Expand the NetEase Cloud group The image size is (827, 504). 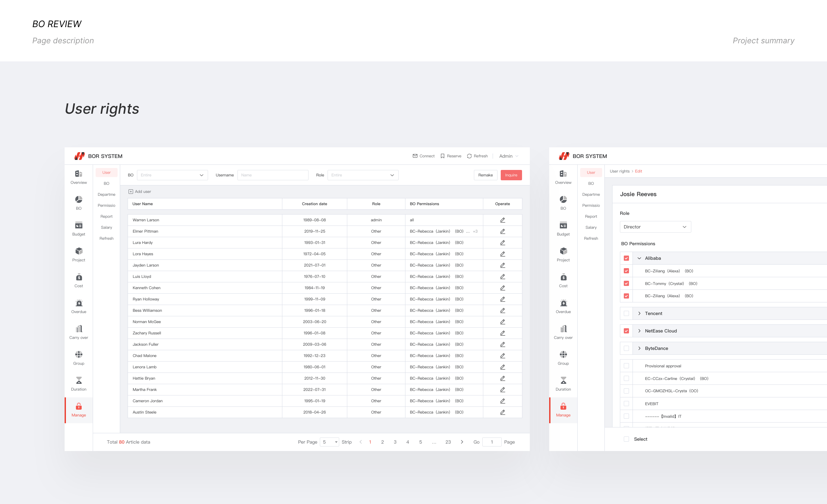pos(639,331)
